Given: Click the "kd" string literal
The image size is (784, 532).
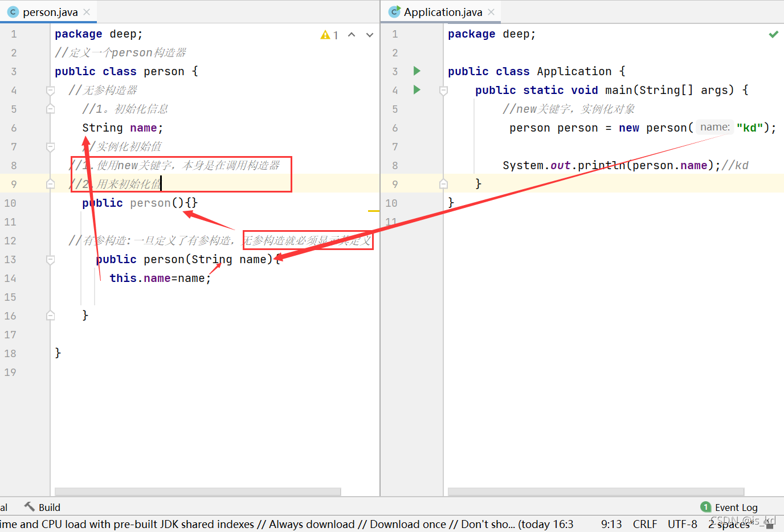Looking at the screenshot, I should (750, 128).
